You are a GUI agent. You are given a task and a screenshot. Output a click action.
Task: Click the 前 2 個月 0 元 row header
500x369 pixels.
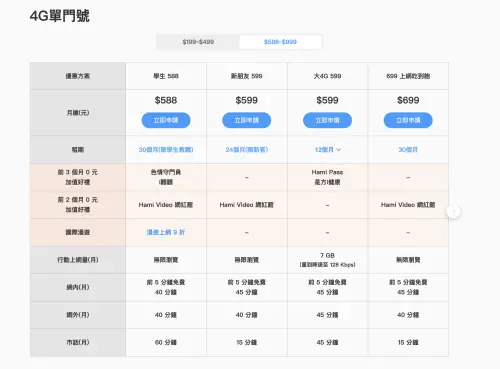(x=78, y=205)
